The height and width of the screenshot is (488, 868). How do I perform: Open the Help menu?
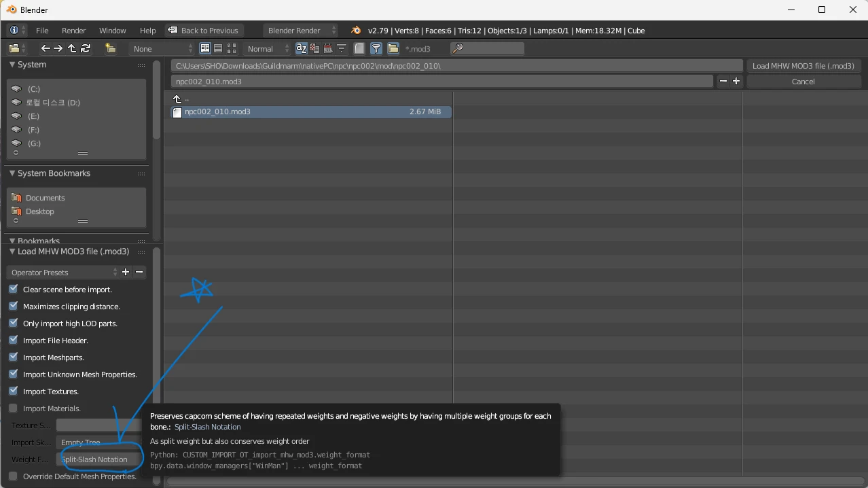tap(148, 31)
